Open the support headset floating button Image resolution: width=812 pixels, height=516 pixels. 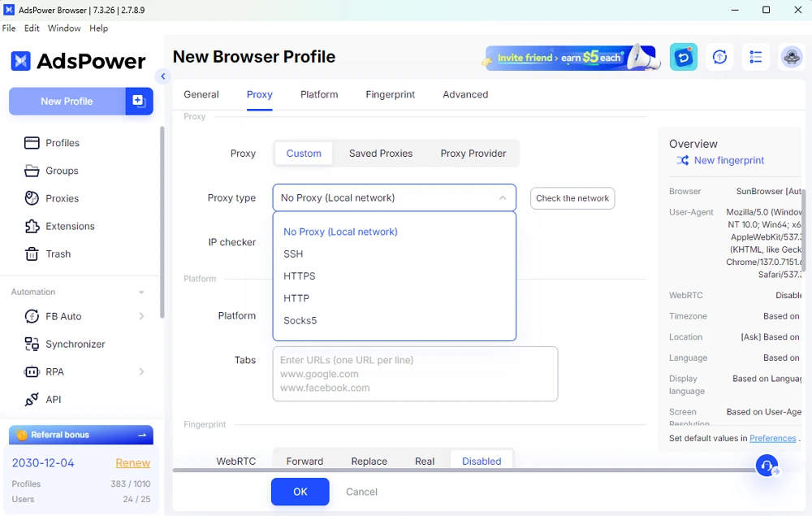point(767,466)
